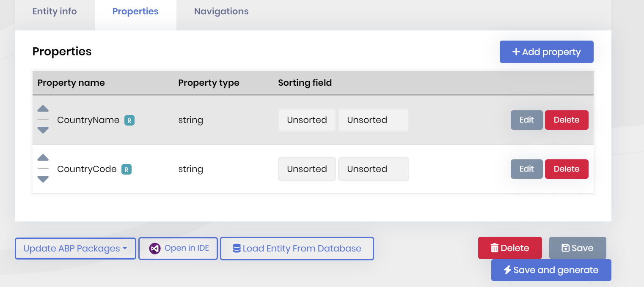The image size is (644, 287).
Task: Click Save and generate button
Action: click(551, 270)
